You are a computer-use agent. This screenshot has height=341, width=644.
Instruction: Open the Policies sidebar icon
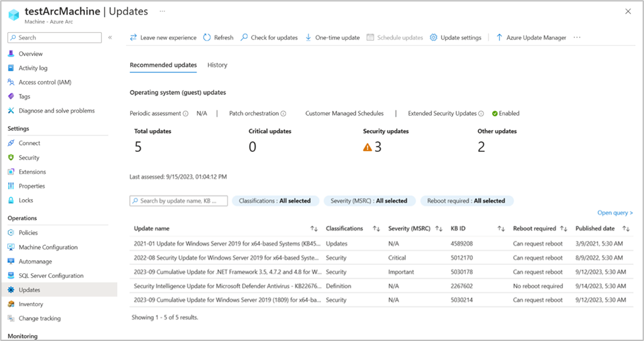[11, 233]
